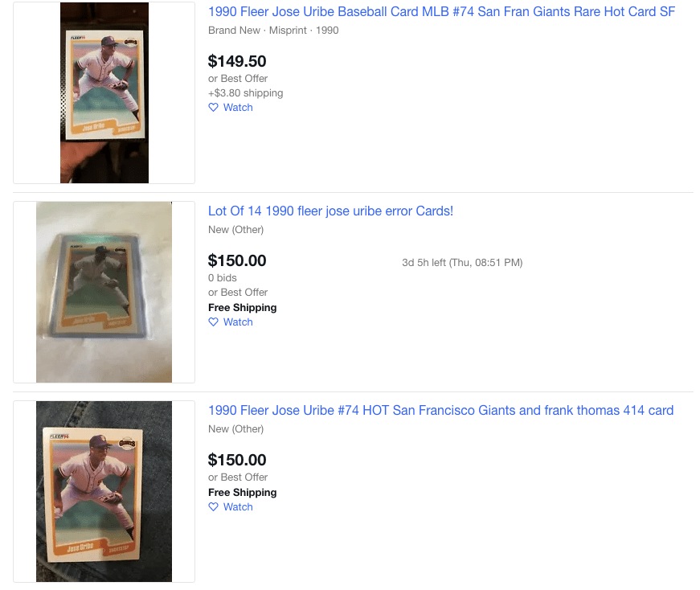Click 'Free Shipping' on the Lot Of 14 listing
700x590 pixels.
click(242, 308)
